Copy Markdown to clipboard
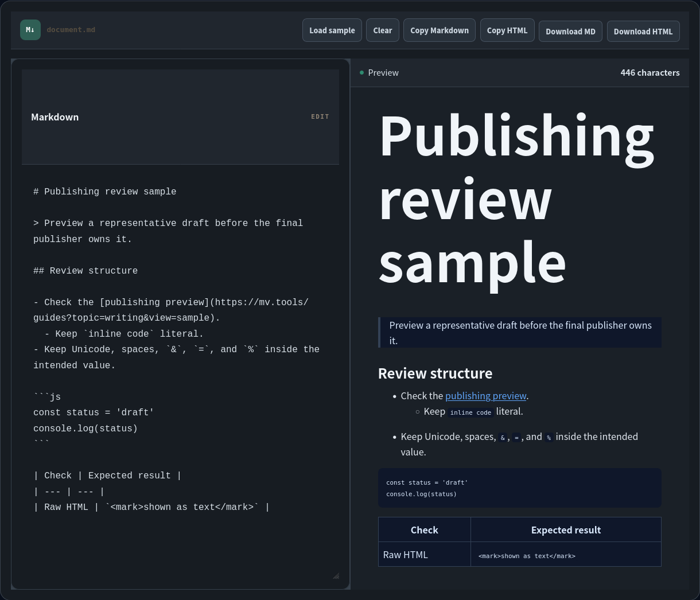 point(440,30)
